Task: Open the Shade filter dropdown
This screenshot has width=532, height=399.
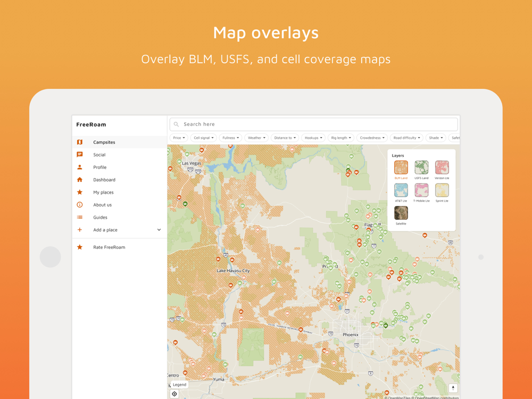Action: coord(436,138)
